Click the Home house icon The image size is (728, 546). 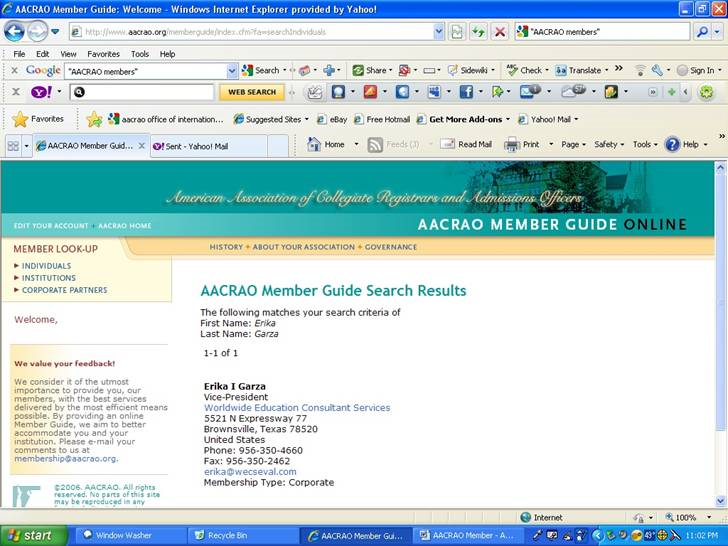pos(314,144)
